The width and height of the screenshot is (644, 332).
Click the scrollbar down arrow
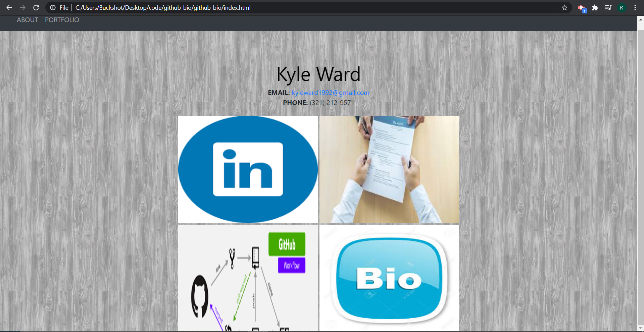641,328
